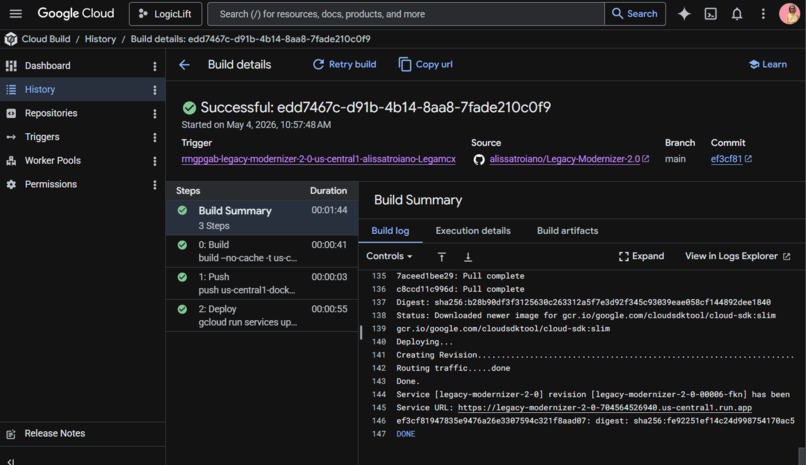Open the Controls dropdown
Image resolution: width=806 pixels, height=465 pixels.
[x=389, y=256]
